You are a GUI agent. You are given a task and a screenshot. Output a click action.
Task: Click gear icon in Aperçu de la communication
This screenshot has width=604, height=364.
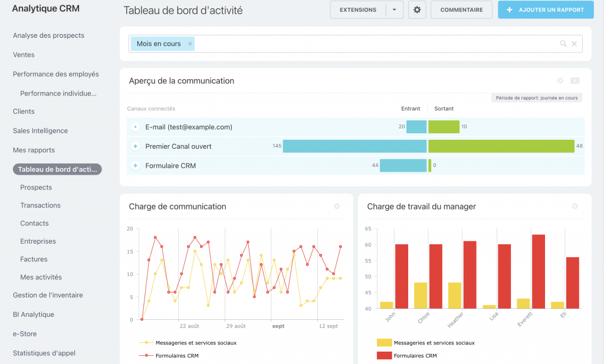click(560, 81)
